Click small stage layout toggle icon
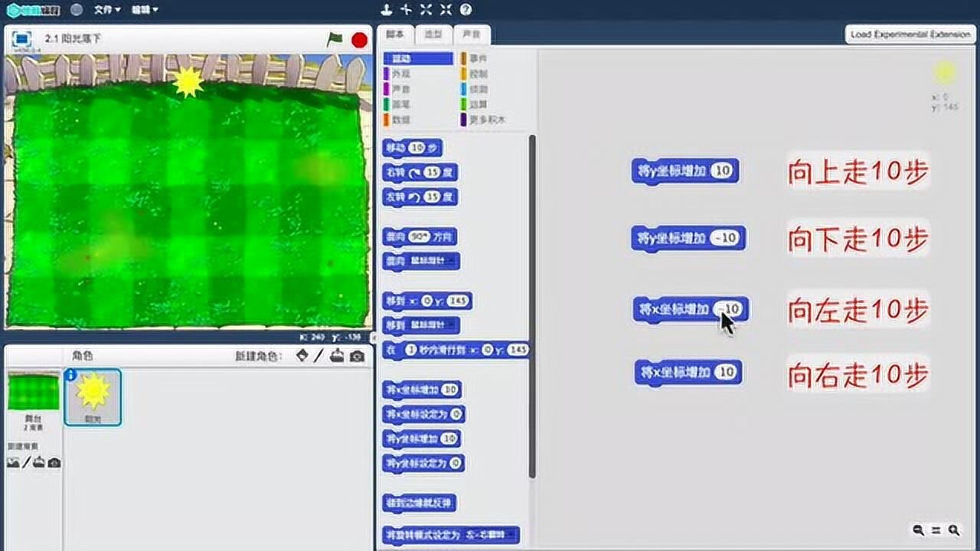Screen dimensions: 980x551 [374, 337]
